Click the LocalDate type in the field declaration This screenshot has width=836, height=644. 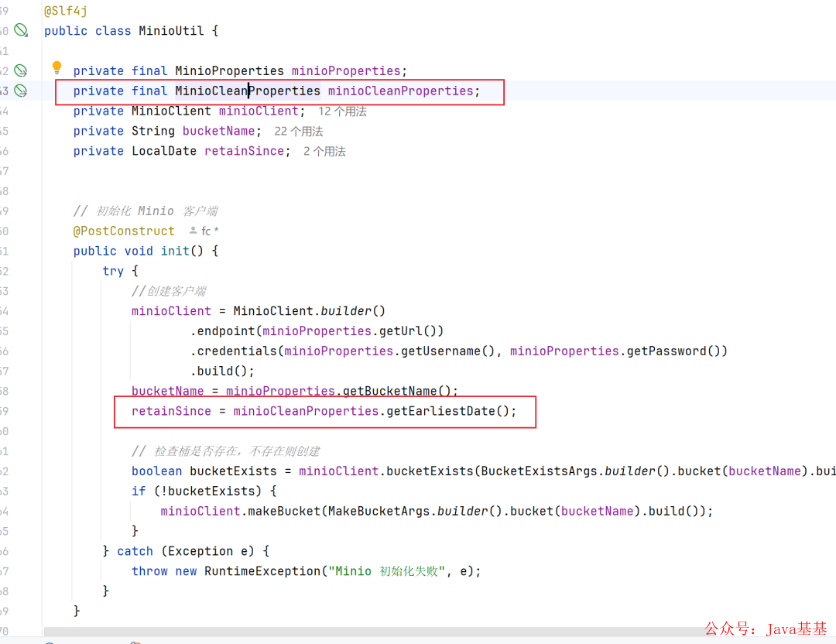tap(163, 152)
